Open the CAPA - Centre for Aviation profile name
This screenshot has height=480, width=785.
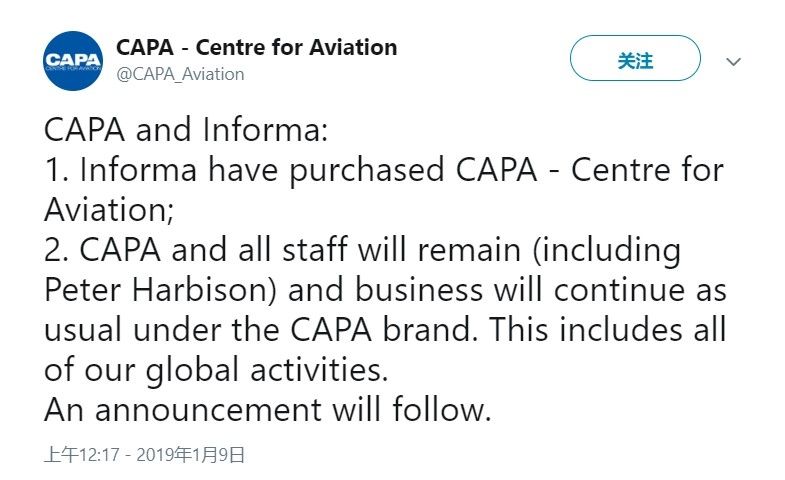coord(256,47)
